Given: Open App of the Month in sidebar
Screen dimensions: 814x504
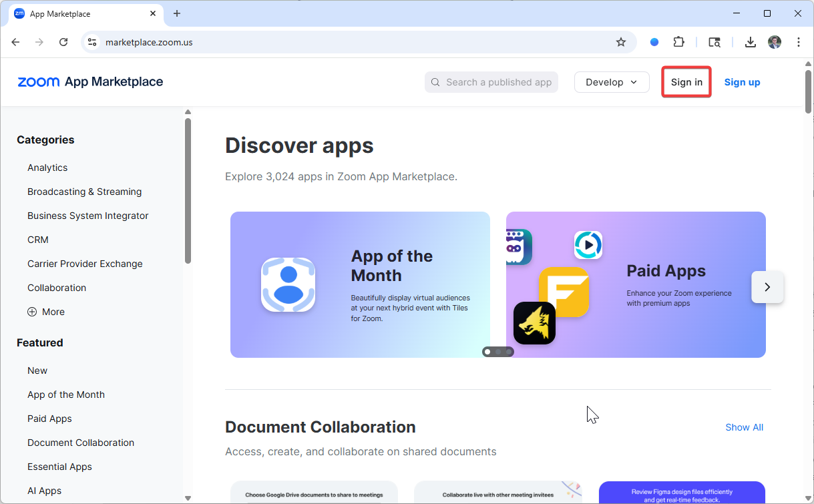Looking at the screenshot, I should 66,395.
